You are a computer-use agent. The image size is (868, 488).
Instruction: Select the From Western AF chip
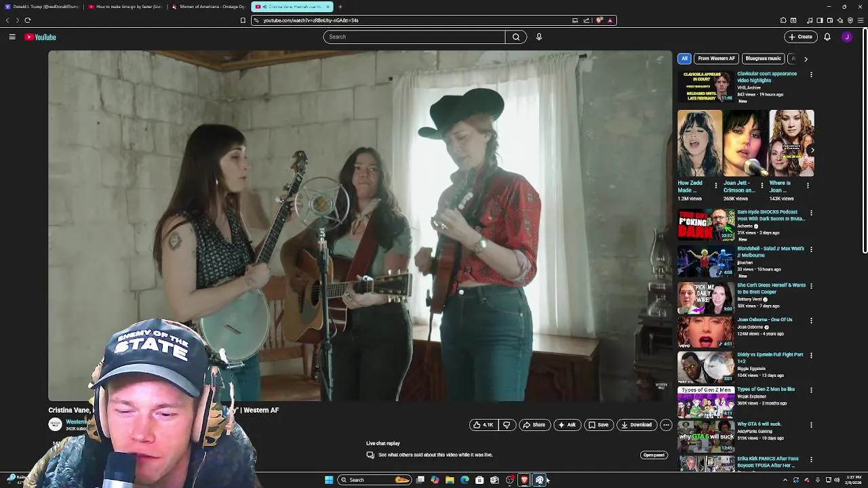click(716, 58)
